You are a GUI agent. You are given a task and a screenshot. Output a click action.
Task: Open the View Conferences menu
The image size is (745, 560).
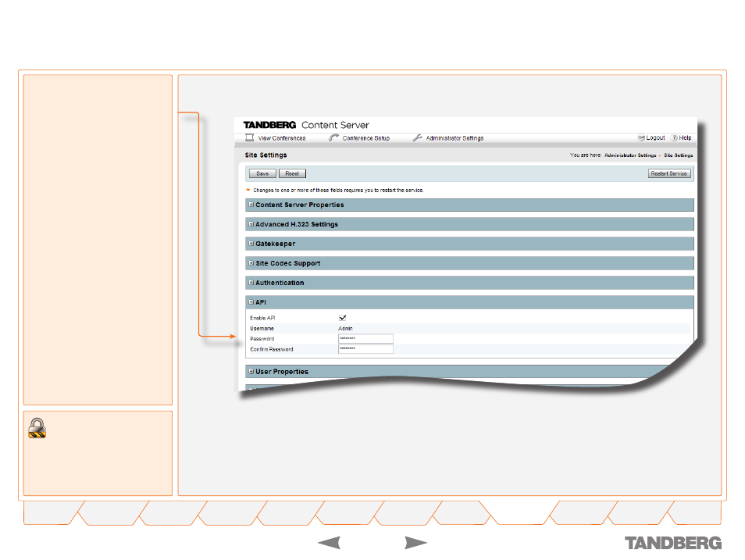click(281, 138)
